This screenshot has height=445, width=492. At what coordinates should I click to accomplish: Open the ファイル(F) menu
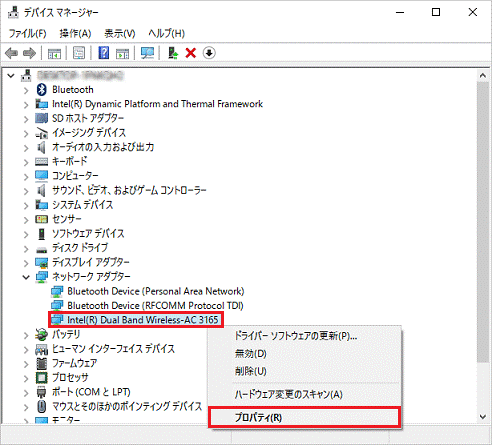click(27, 33)
